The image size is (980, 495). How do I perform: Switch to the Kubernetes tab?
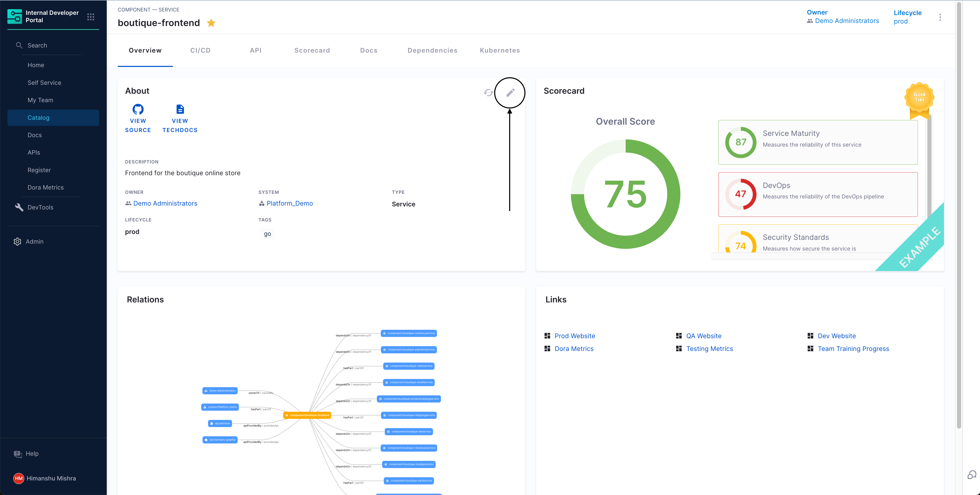coord(499,51)
